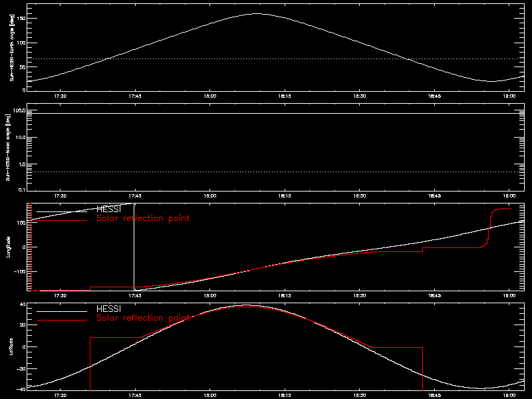Click 18:45 time label under Earth angle plot
Screen dimensions: 532x399
[434, 96]
